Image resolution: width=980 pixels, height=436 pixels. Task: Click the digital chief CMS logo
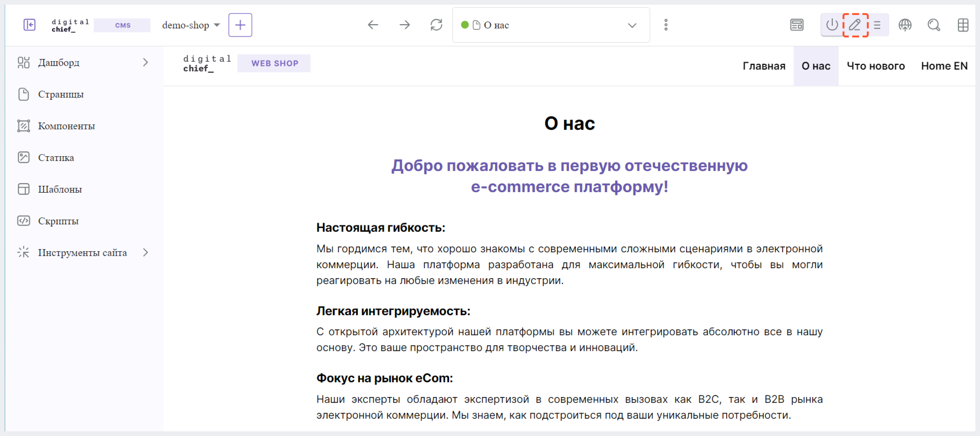tap(100, 25)
